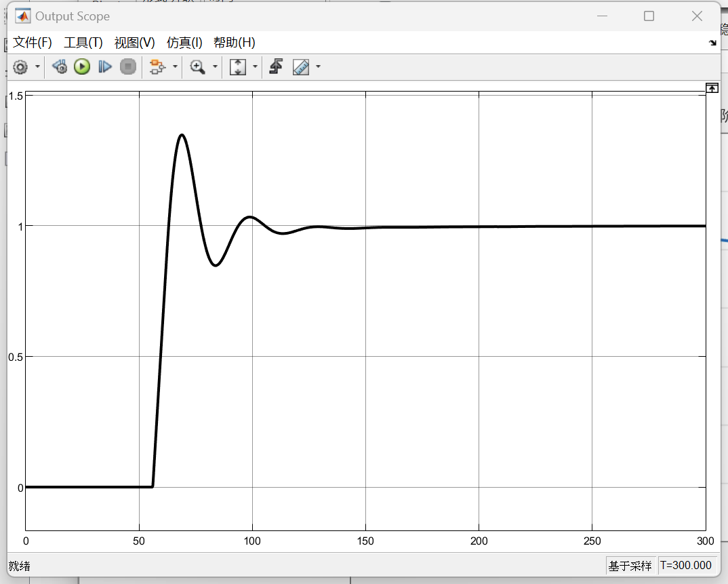Click the scale Y-axis limits icon
The width and height of the screenshot is (728, 584).
coord(237,66)
